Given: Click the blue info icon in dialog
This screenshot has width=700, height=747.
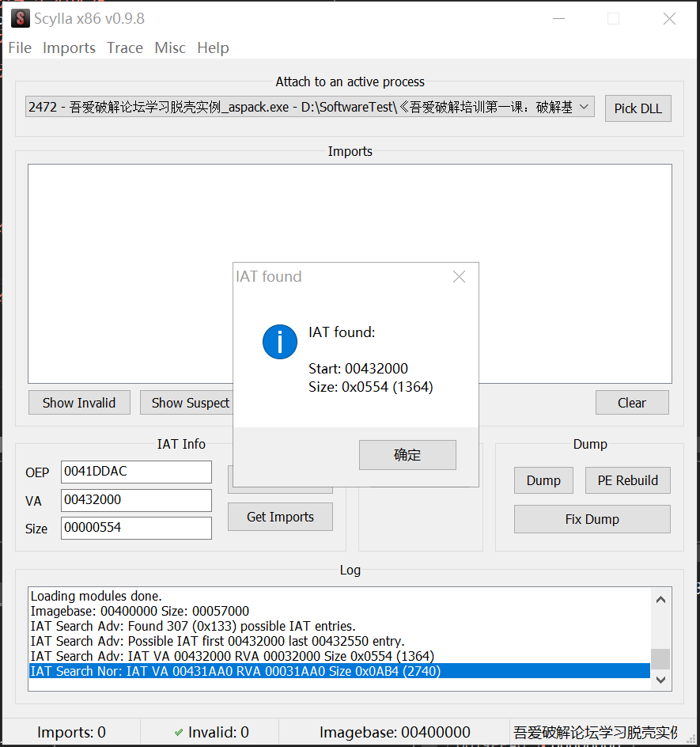Looking at the screenshot, I should [x=280, y=341].
